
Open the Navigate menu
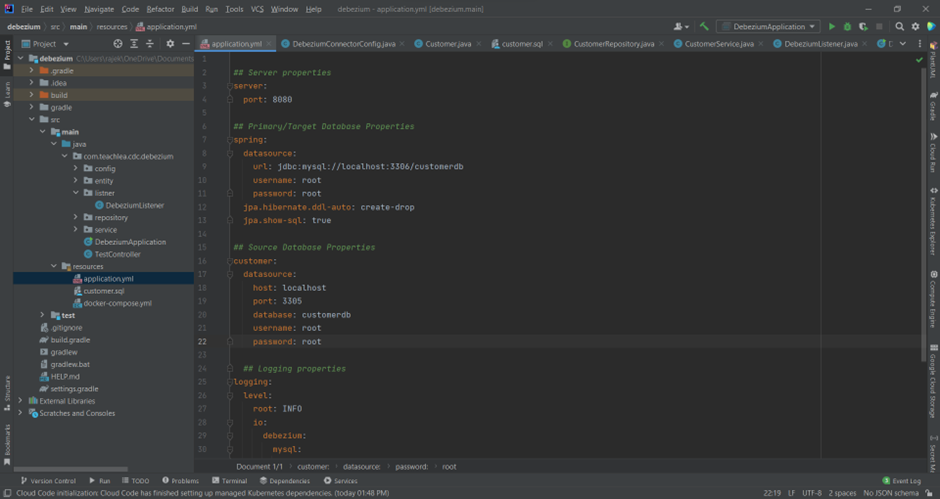[x=99, y=9]
